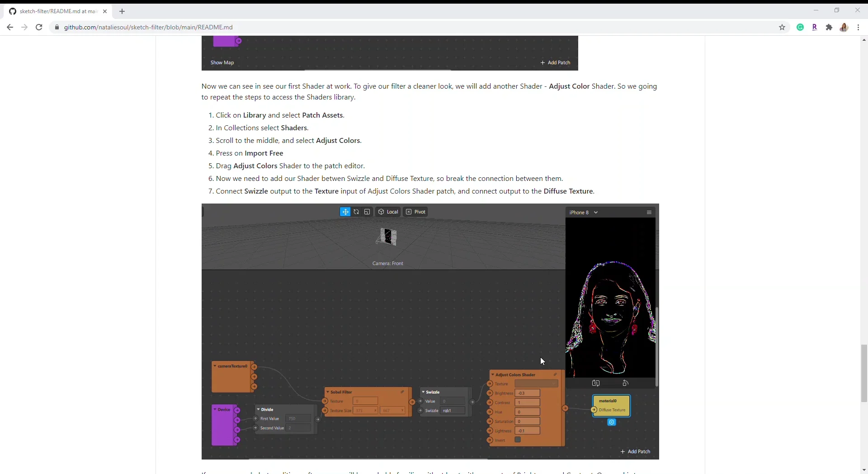Click bold Adjust Colors in step 5

coord(255,166)
